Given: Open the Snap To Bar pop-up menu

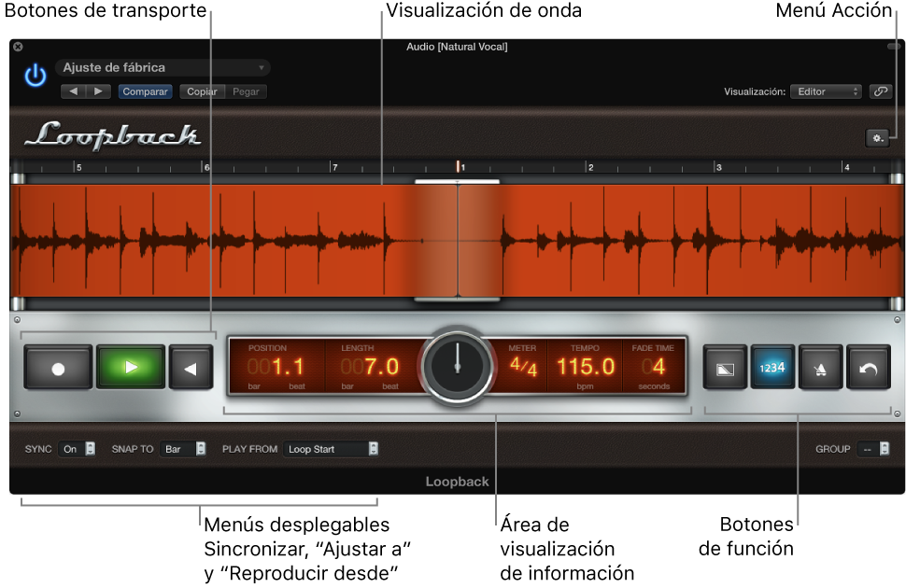Looking at the screenshot, I should click(x=183, y=449).
